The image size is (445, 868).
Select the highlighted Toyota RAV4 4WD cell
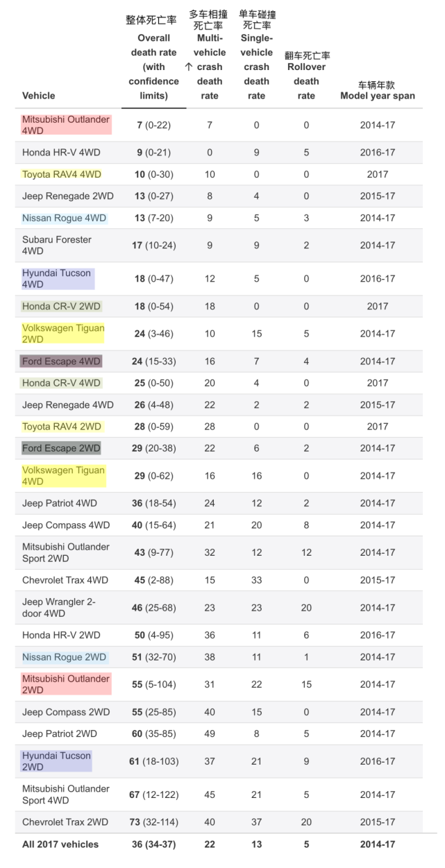pyautogui.click(x=62, y=174)
